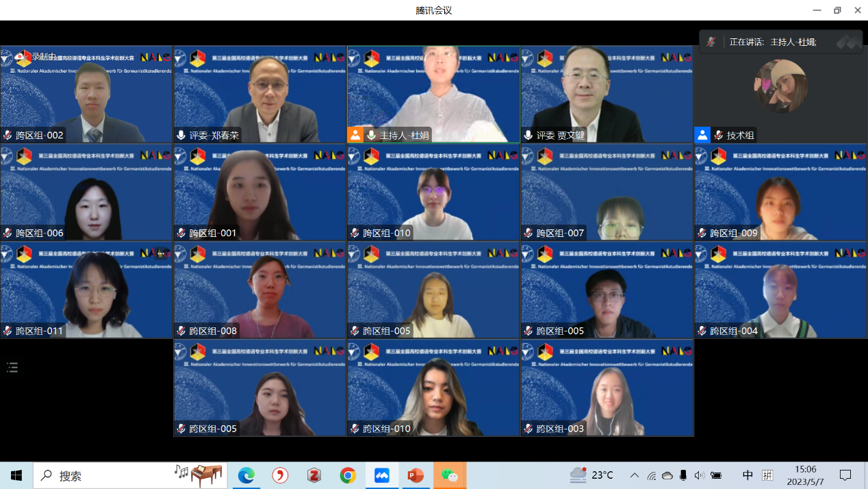Image resolution: width=868 pixels, height=489 pixels.
Task: Open the Windows Start menu
Action: 16,475
